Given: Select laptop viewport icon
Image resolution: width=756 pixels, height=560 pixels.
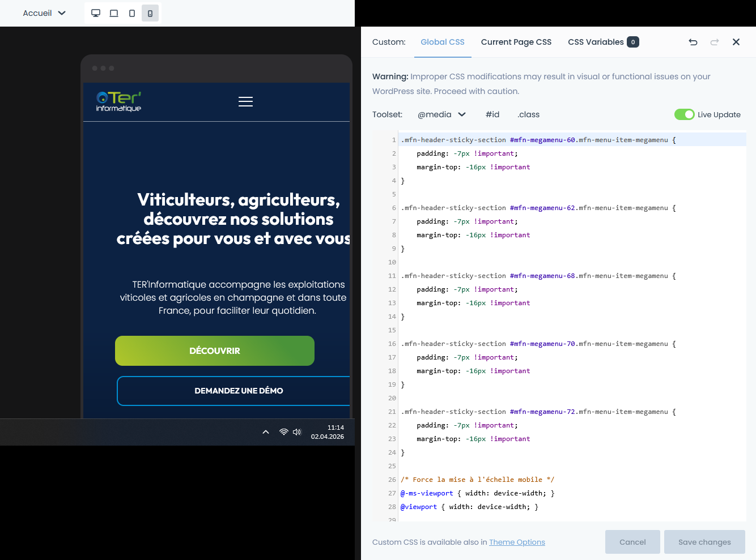Looking at the screenshot, I should coord(114,13).
